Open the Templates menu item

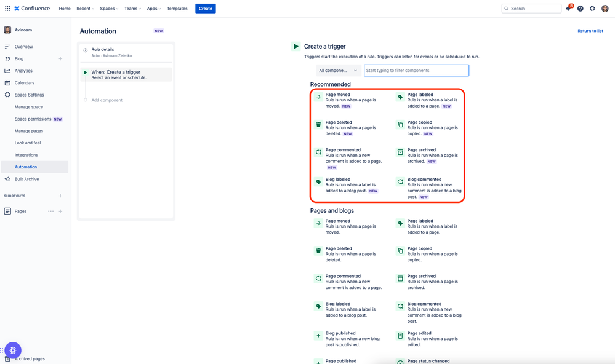(x=177, y=8)
